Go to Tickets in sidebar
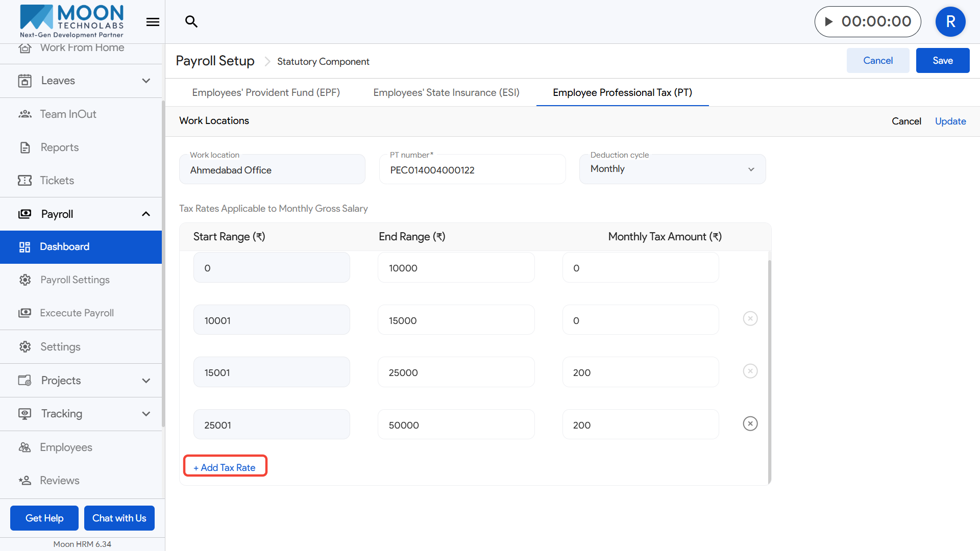The width and height of the screenshot is (980, 551). (x=57, y=181)
